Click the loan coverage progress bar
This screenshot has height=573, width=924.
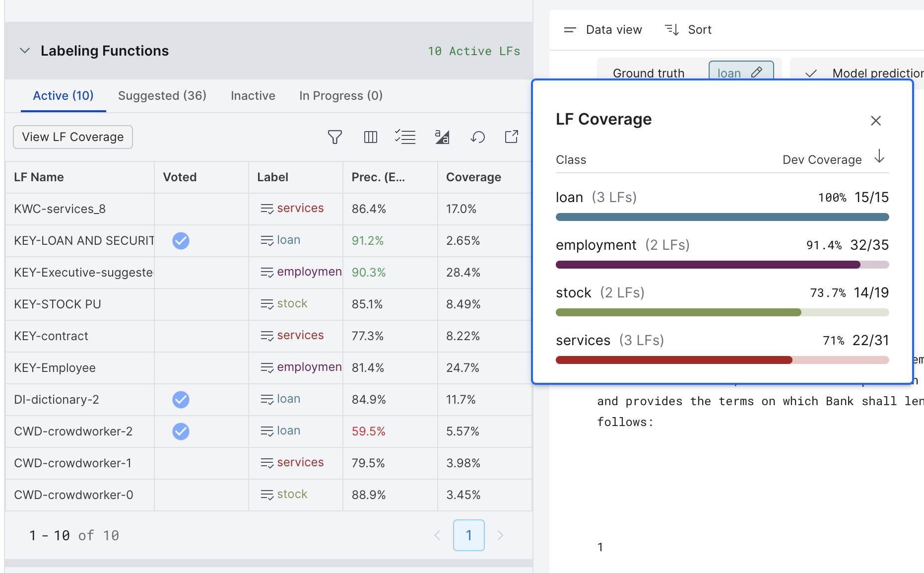[722, 217]
